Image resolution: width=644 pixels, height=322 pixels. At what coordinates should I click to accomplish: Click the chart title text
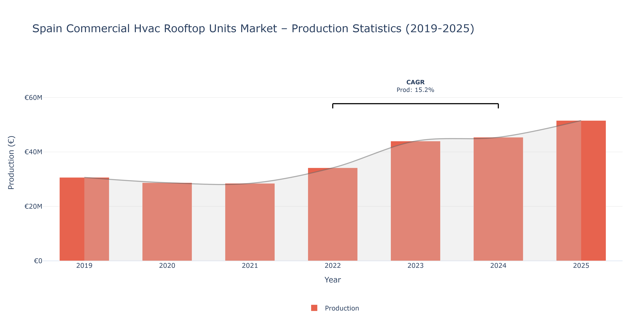point(253,28)
